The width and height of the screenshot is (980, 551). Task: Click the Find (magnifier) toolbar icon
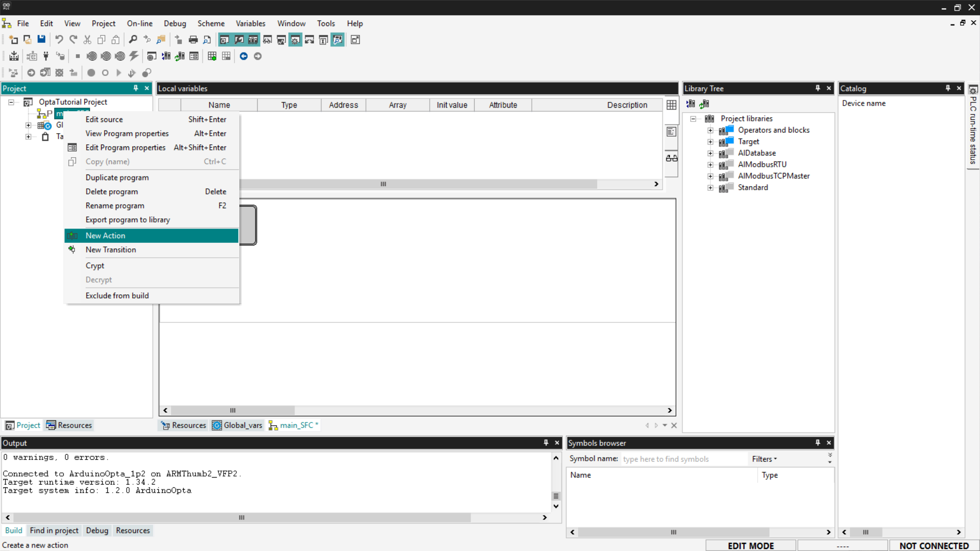133,39
